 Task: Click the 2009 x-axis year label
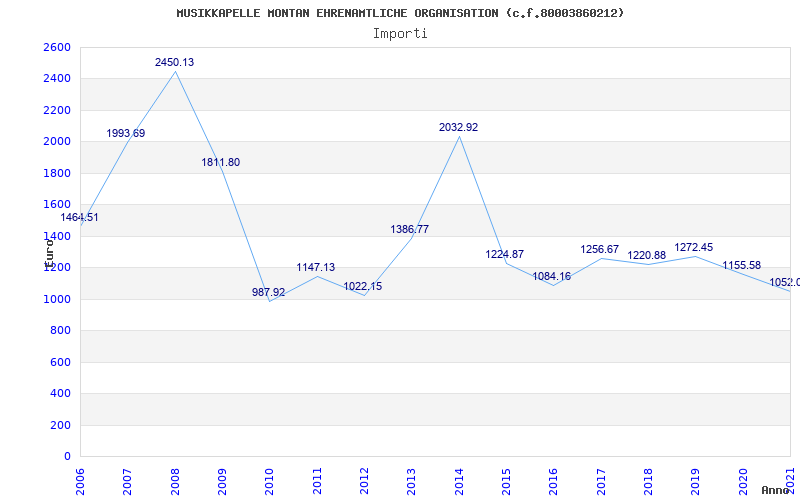[x=222, y=482]
